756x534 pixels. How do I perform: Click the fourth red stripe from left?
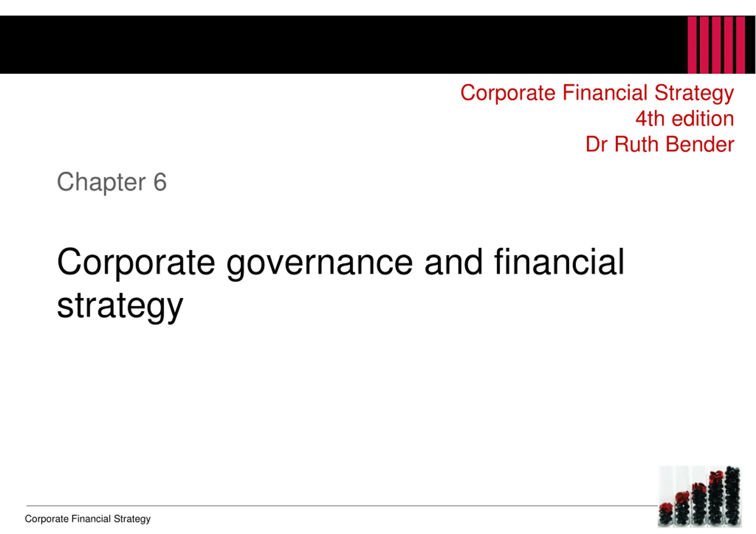(728, 45)
